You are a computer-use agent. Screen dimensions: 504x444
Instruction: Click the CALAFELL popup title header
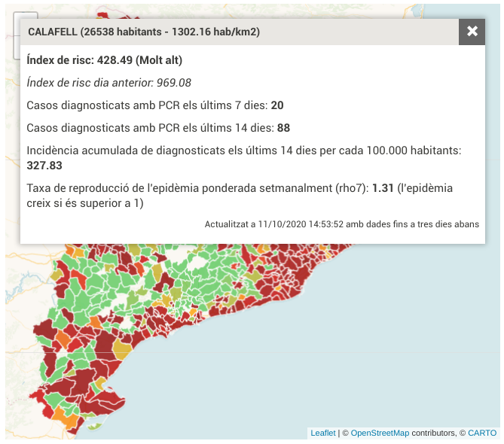(x=145, y=32)
